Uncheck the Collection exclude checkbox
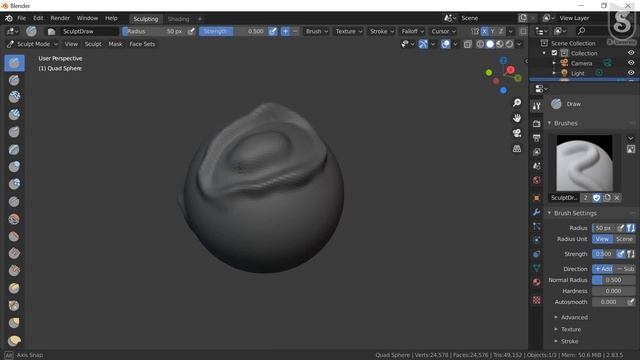The width and height of the screenshot is (640, 360). pos(554,53)
